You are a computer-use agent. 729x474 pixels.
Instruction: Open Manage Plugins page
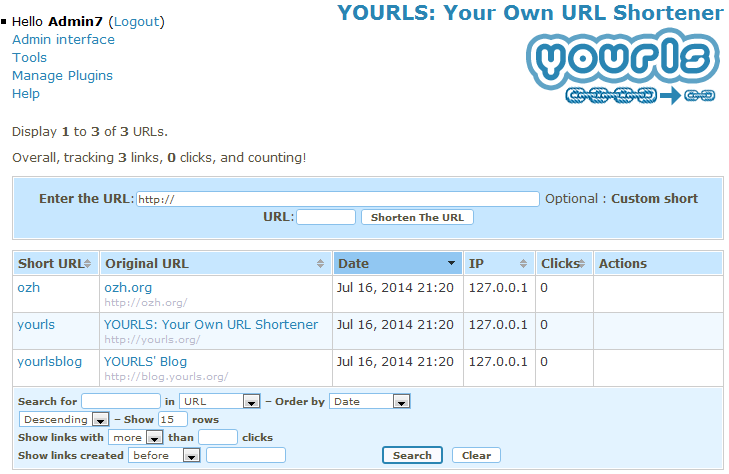click(62, 76)
